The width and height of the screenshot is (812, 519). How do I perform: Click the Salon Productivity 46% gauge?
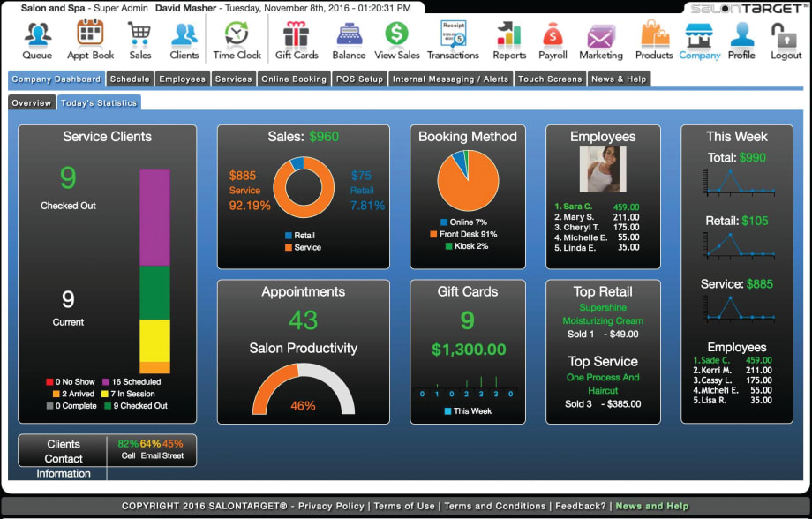pos(304,388)
